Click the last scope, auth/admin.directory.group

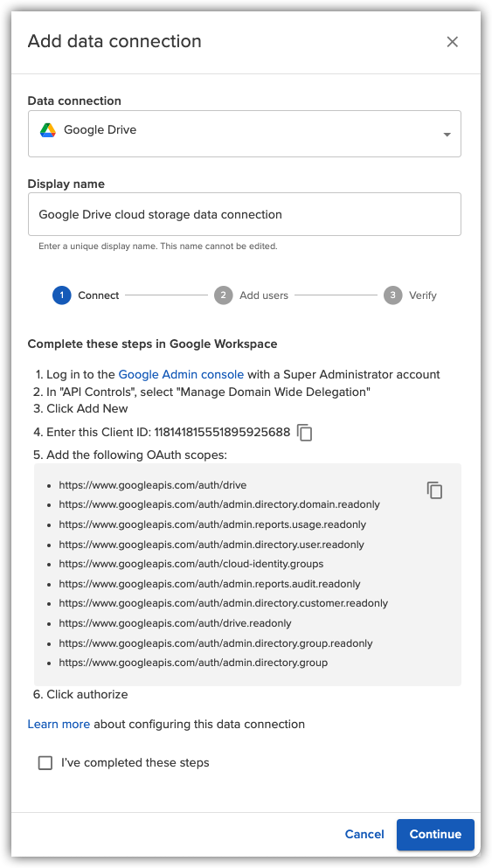click(193, 662)
